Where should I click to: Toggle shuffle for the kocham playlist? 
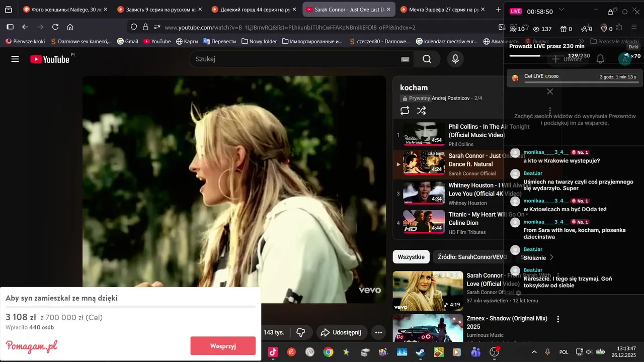[x=422, y=111]
